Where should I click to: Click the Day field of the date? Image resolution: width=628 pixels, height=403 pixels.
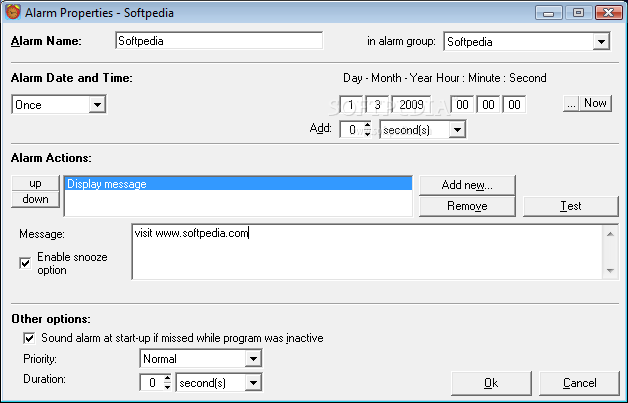pyautogui.click(x=351, y=105)
